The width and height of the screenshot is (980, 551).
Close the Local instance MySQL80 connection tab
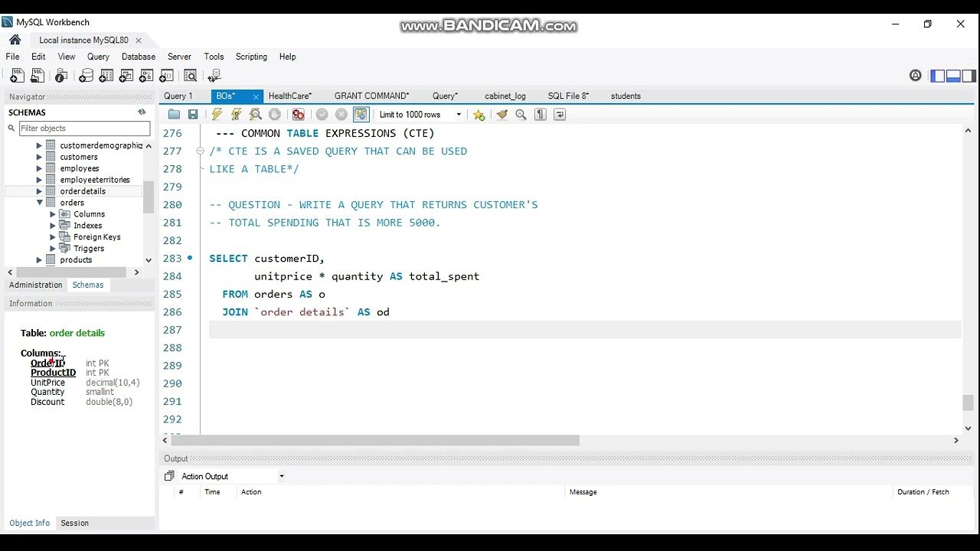point(139,41)
